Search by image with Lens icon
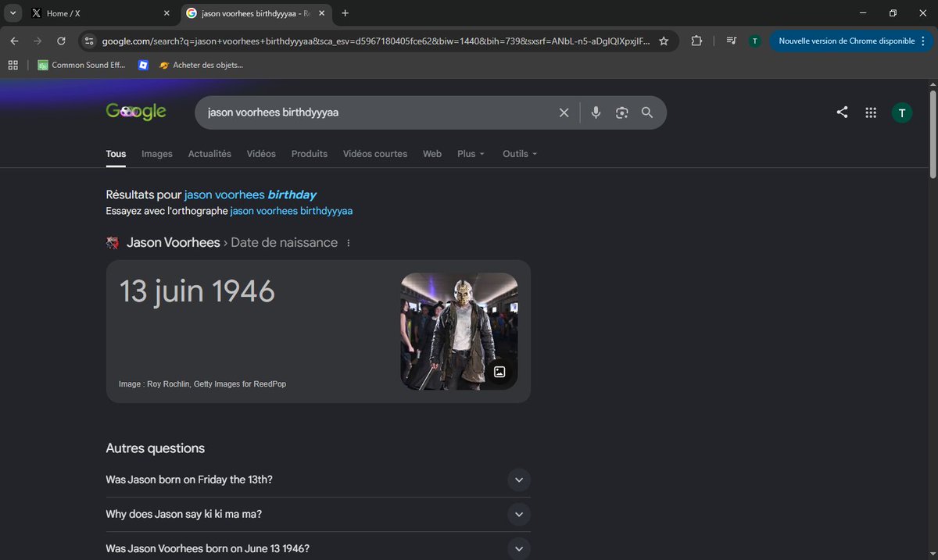This screenshot has width=938, height=560. point(621,112)
